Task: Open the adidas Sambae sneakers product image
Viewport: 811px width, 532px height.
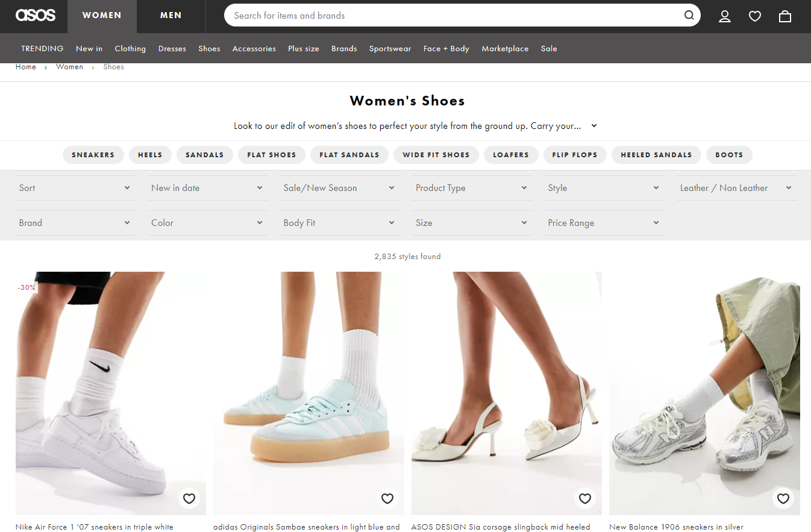Action: 308,393
